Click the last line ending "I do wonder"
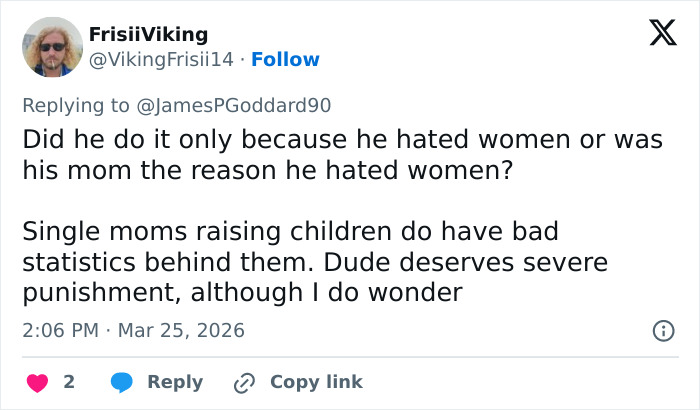 pos(242,295)
